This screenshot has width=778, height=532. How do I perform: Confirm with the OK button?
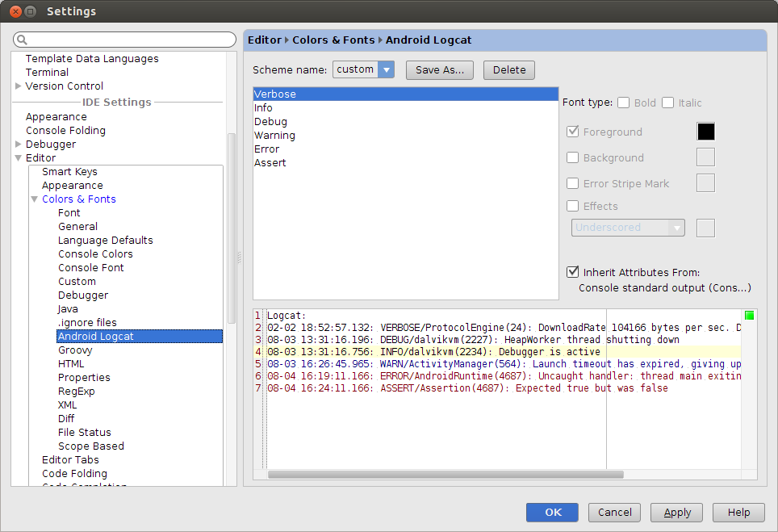[552, 512]
